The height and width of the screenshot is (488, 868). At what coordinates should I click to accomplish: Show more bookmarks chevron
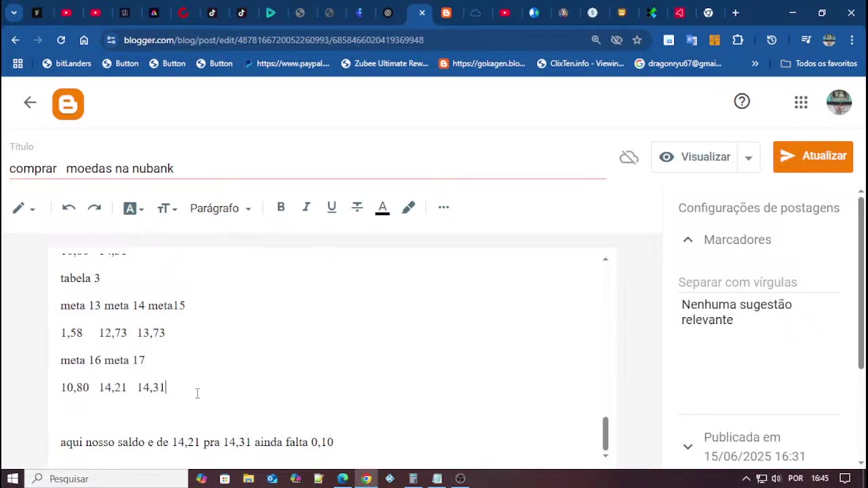(755, 64)
